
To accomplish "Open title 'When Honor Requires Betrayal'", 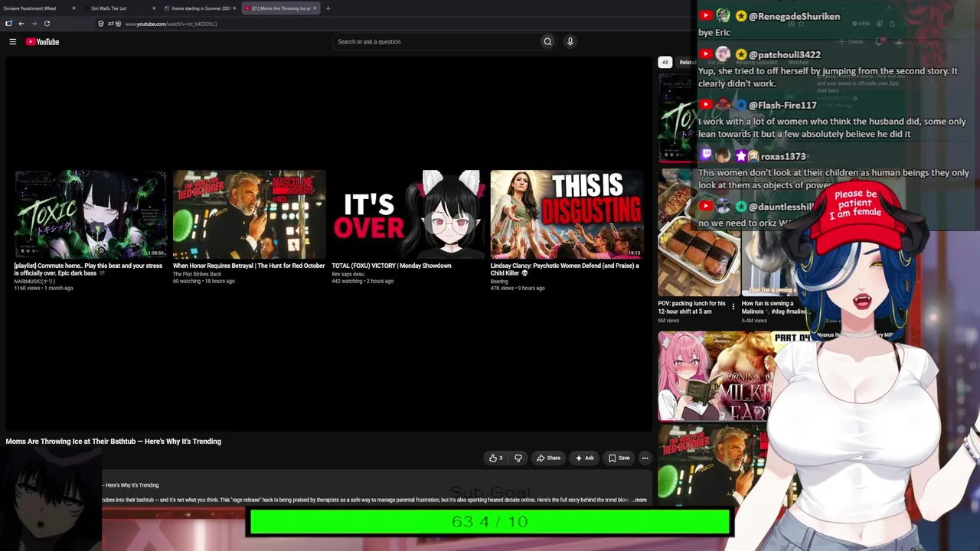I will pyautogui.click(x=249, y=266).
